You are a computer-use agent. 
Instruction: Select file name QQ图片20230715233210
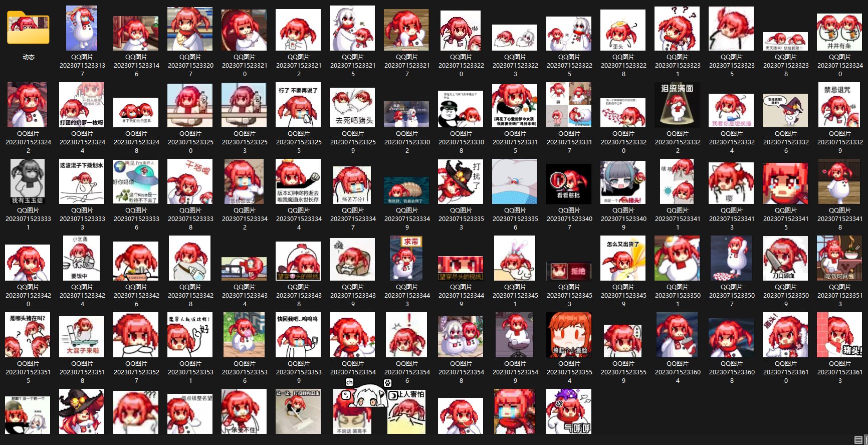click(245, 65)
